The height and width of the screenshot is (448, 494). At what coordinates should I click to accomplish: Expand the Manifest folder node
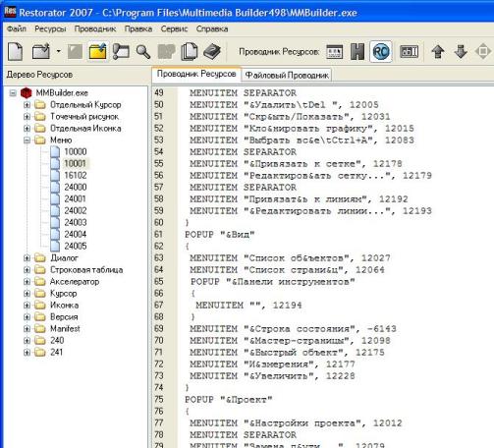click(x=27, y=329)
